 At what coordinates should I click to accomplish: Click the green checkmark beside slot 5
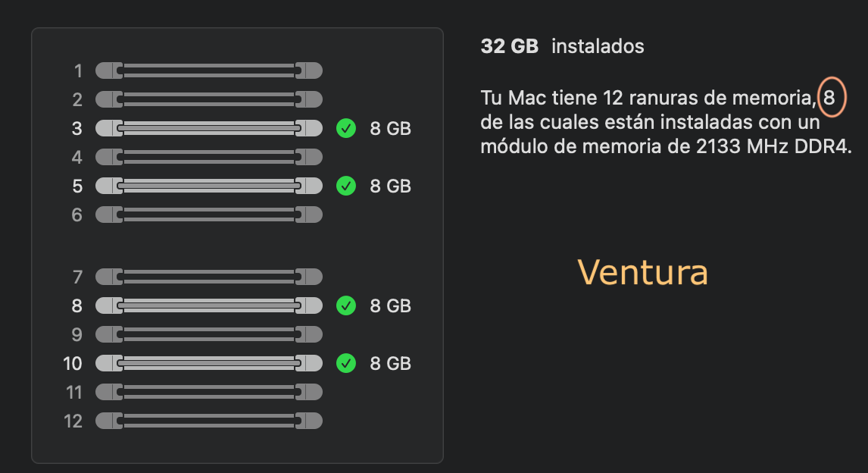click(x=346, y=186)
